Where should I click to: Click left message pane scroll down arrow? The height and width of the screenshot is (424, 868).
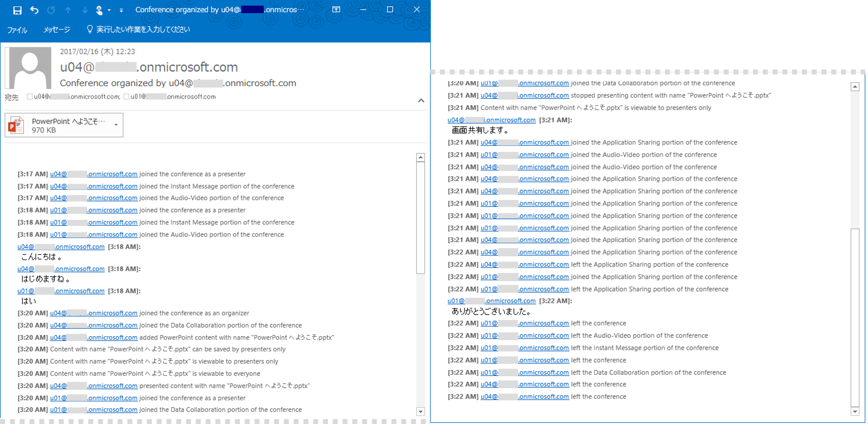(x=421, y=412)
